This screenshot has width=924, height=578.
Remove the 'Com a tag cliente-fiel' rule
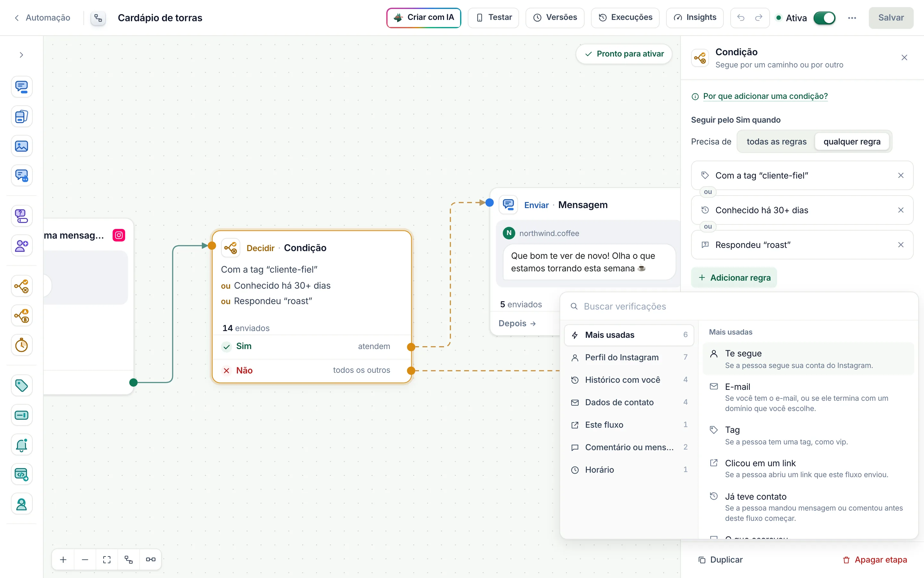[x=901, y=175]
